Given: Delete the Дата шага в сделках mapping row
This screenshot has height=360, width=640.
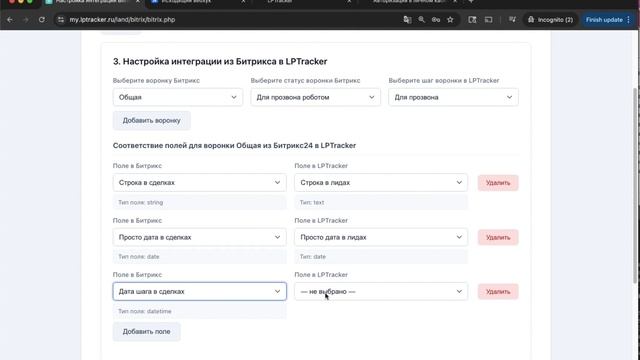Looking at the screenshot, I should (x=498, y=292).
